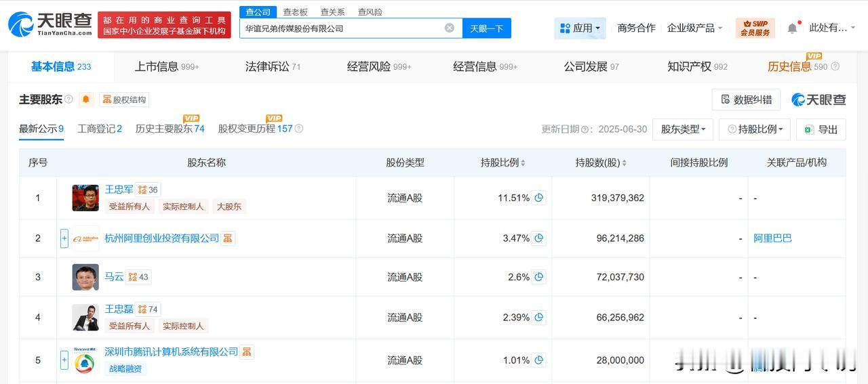Screen dimensions: 868x384
Task: Click the orange alert bell beside 主要股东
Action: pyautogui.click(x=86, y=100)
